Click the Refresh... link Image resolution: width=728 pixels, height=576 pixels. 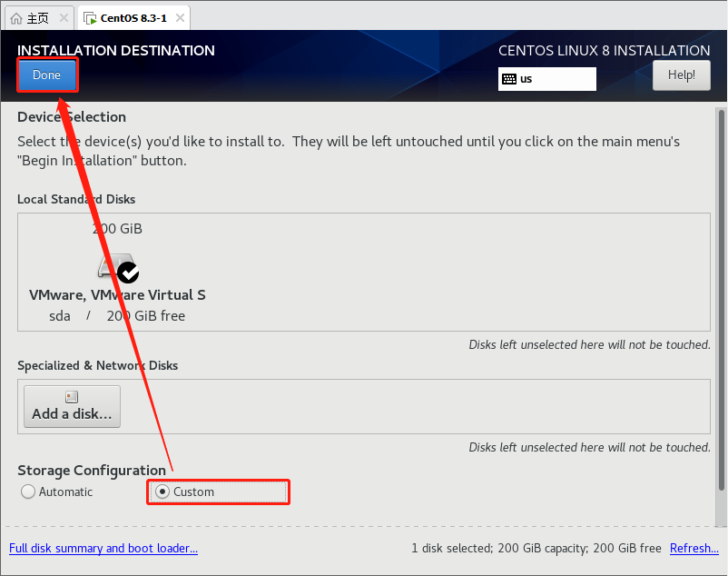(694, 548)
